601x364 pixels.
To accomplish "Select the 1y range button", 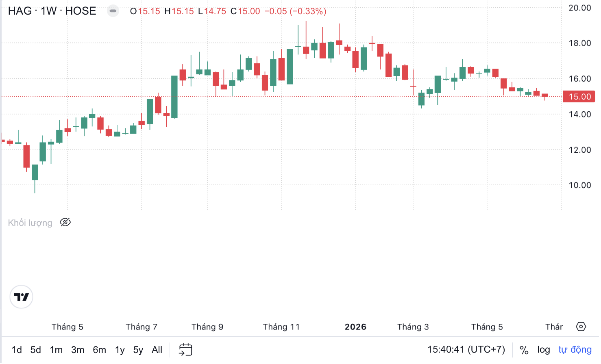I will (120, 350).
